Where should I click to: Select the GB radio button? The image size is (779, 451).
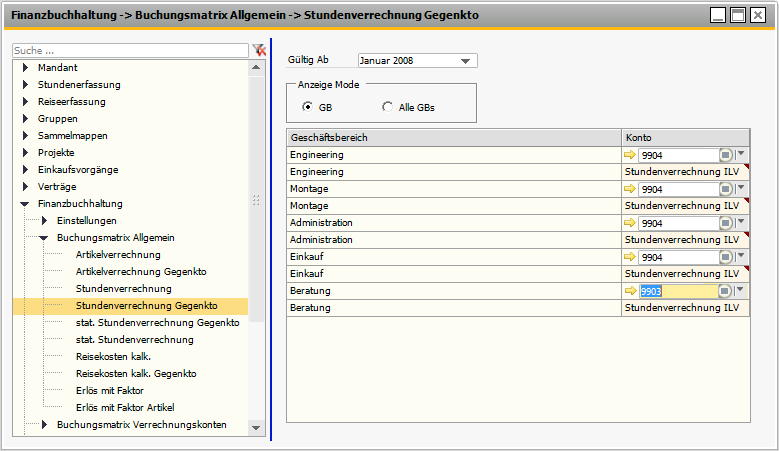308,107
